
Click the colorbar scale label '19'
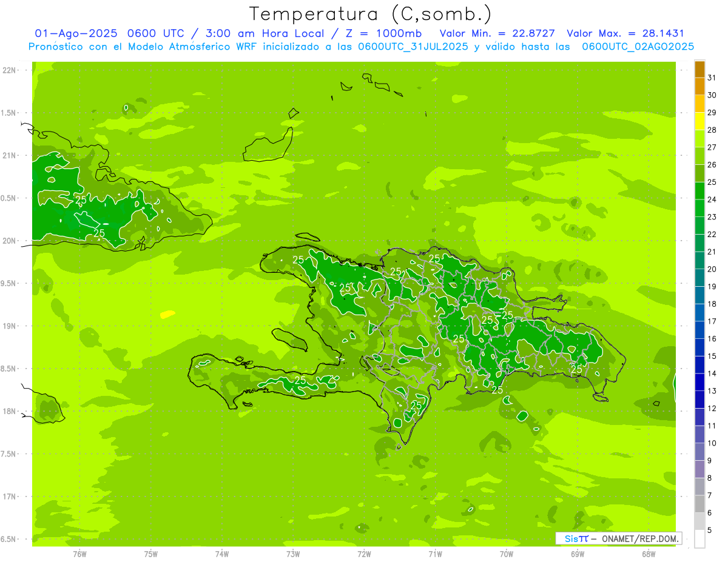point(712,287)
